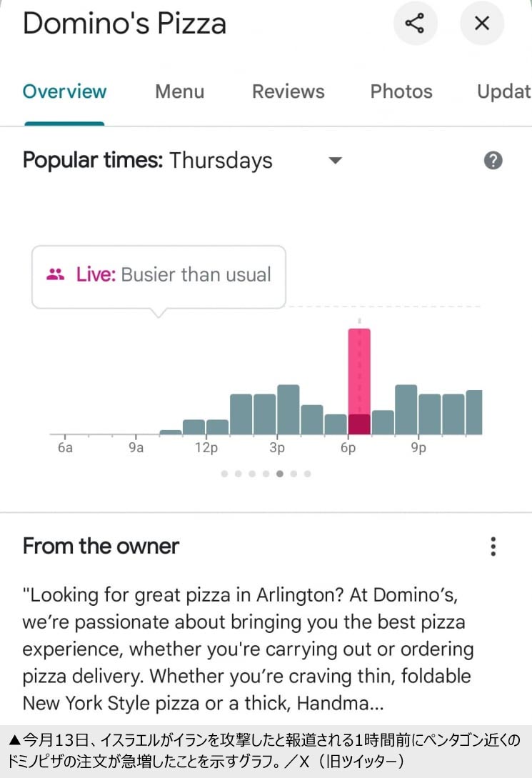Select the highlighted current day dot
This screenshot has height=778, width=532.
[280, 474]
